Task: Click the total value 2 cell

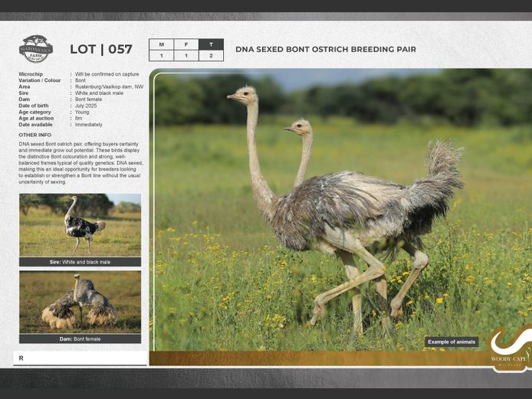Action: [x=211, y=56]
